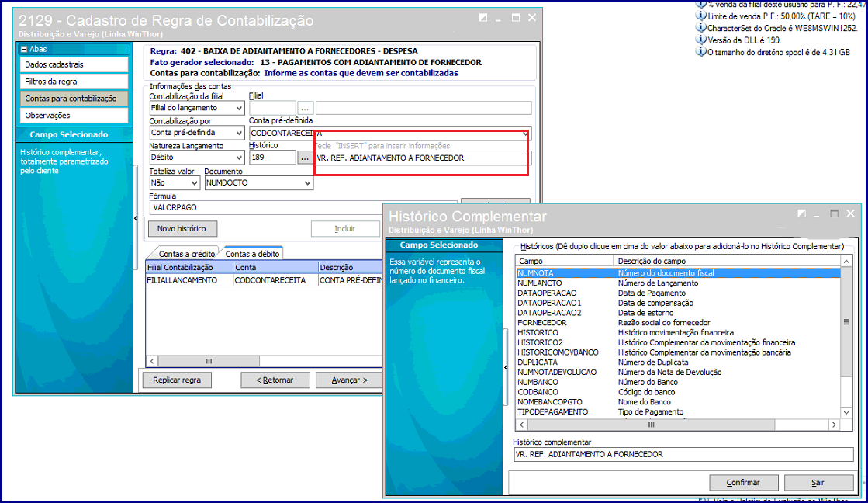Select DATAOPERACAO2 Data de estorno row
868x503 pixels.
(678, 313)
